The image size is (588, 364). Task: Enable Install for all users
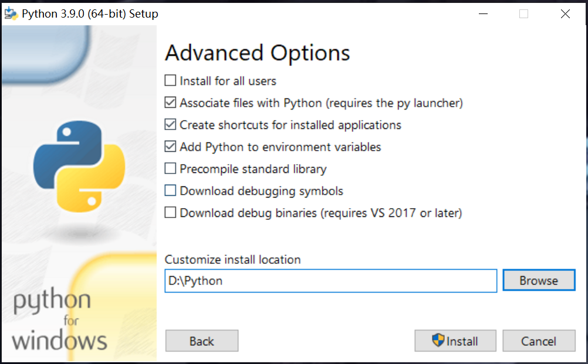pos(170,80)
